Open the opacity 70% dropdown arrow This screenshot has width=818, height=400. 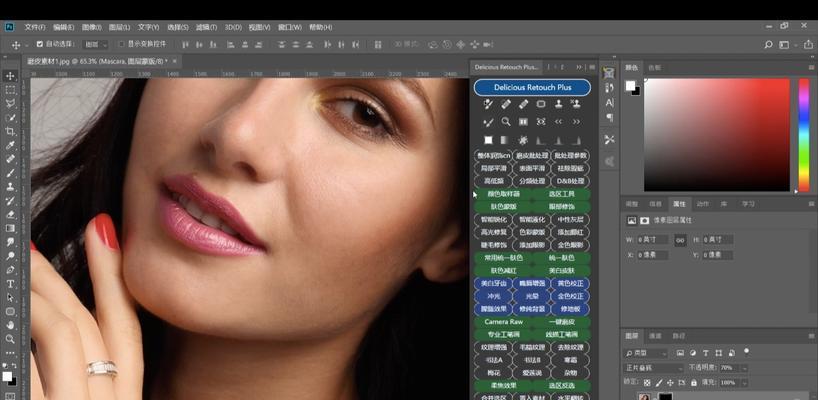click(744, 368)
